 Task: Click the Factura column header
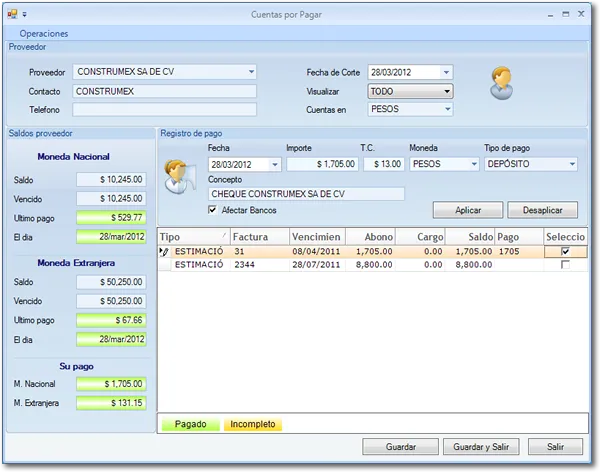tap(260, 237)
